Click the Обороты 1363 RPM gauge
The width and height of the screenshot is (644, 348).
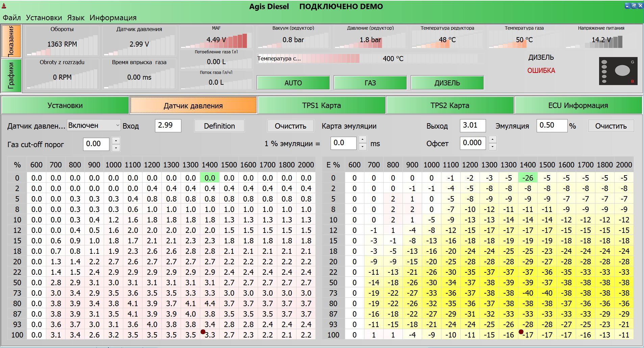(62, 41)
